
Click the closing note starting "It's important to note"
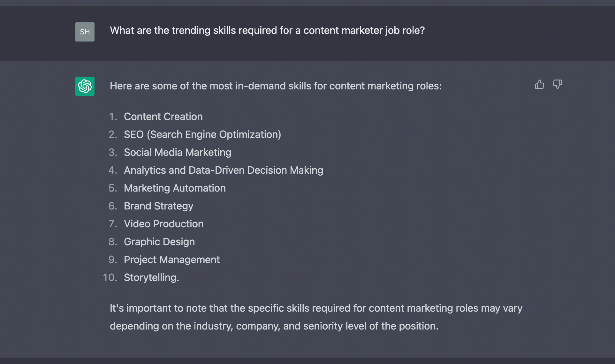316,308
